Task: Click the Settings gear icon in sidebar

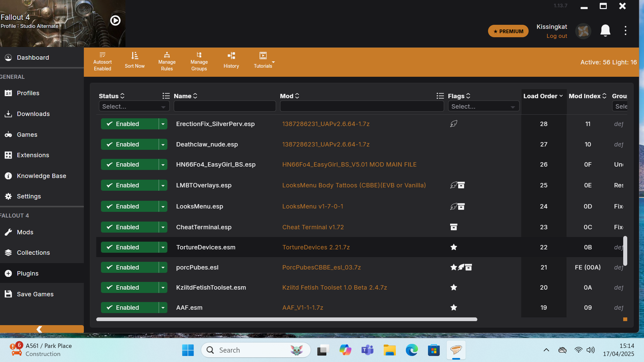Action: point(8,196)
